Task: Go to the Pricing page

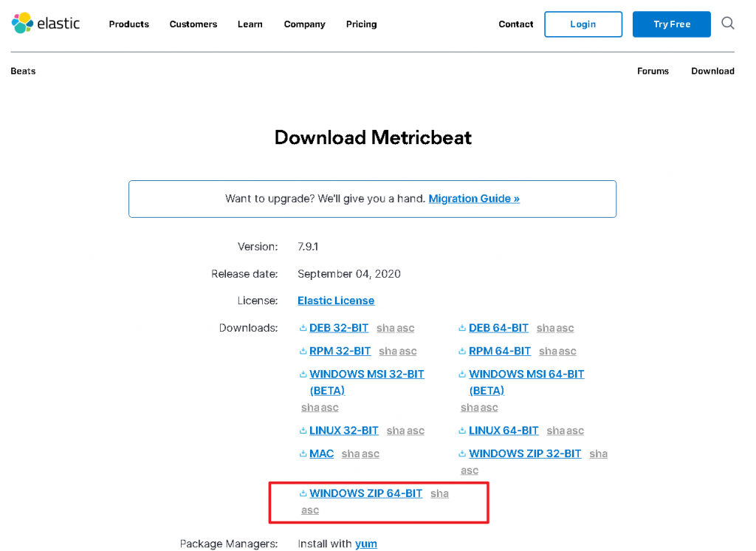Action: coord(361,24)
